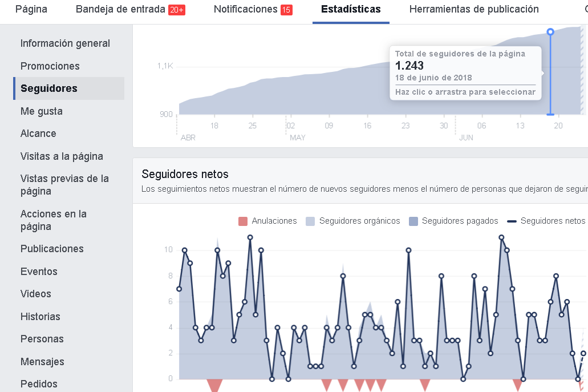
Task: Toggle Seguidores orgánicos in chart legend
Action: click(353, 221)
